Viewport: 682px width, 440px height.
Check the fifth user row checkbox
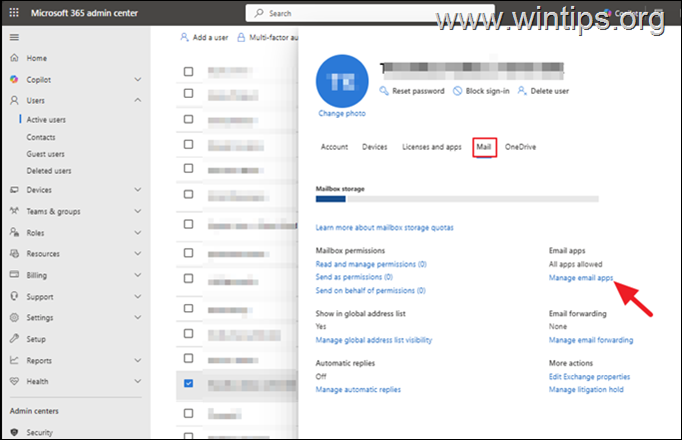[188, 168]
